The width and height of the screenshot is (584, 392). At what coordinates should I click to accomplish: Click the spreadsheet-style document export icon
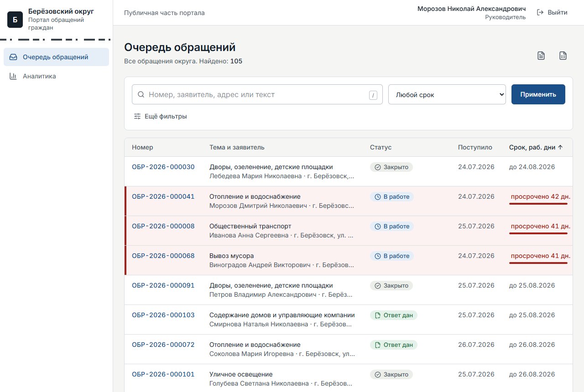(x=563, y=56)
